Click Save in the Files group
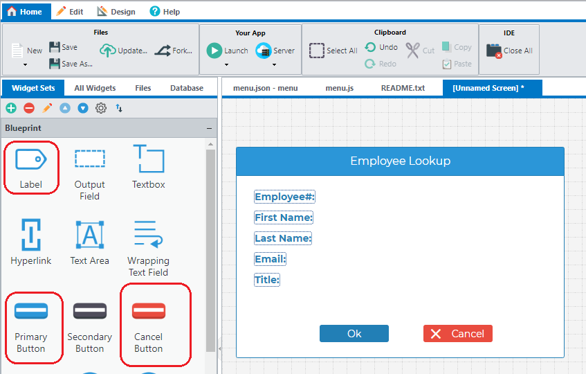This screenshot has height=374, width=586. point(63,47)
